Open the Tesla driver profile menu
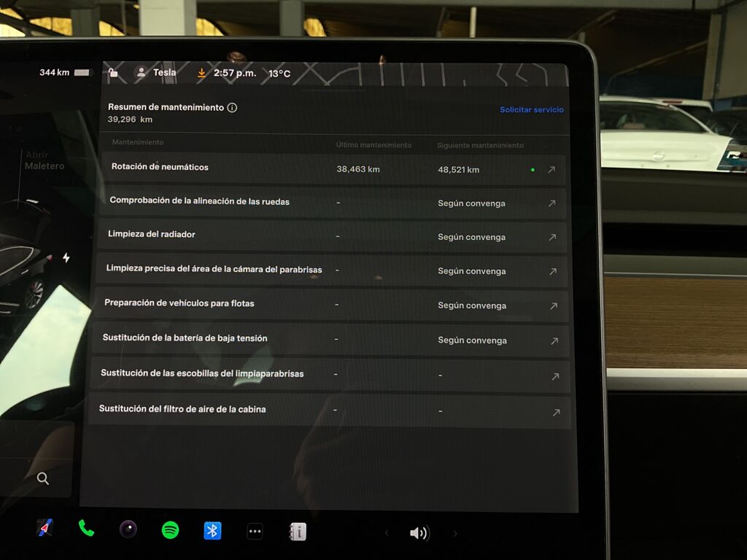Image resolution: width=747 pixels, height=560 pixels. (x=156, y=73)
